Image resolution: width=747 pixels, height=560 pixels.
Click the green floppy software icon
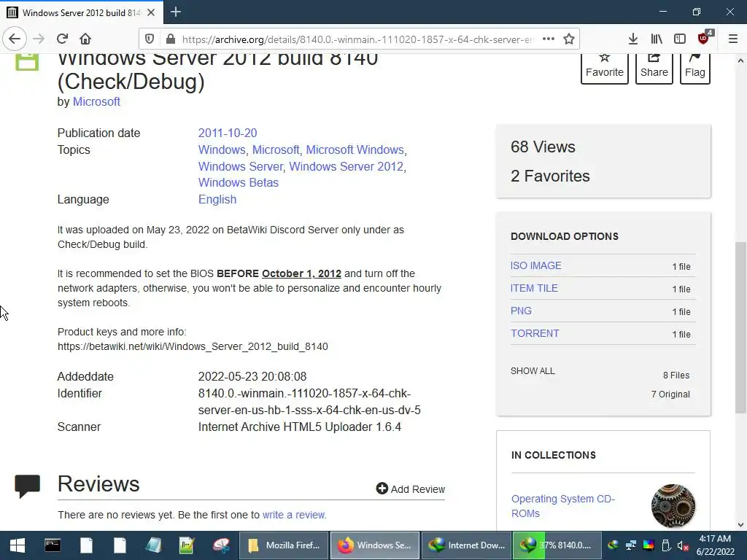[x=27, y=62]
